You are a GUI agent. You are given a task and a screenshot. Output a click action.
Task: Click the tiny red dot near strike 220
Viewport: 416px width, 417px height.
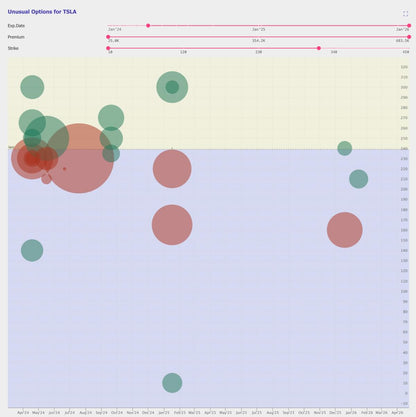tap(64, 169)
